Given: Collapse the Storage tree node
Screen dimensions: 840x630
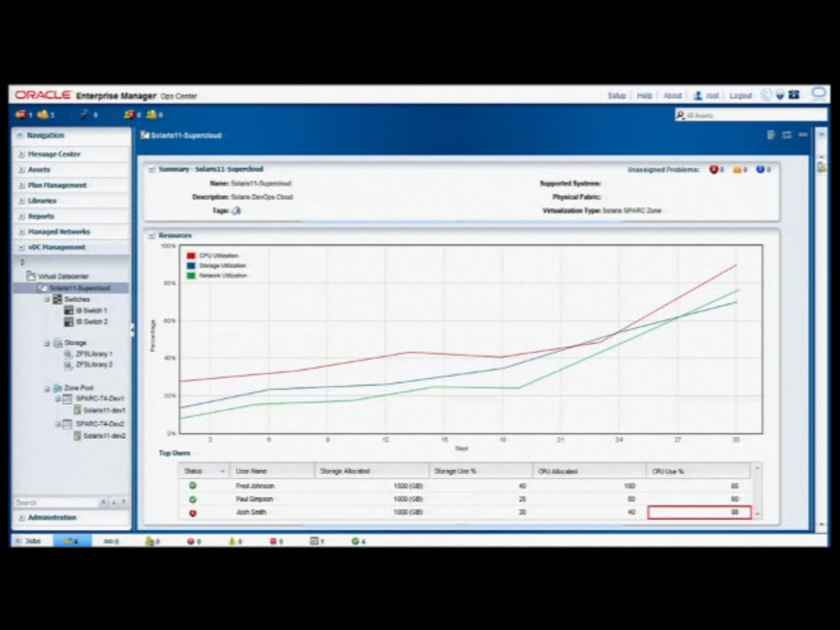Looking at the screenshot, I should (x=47, y=343).
